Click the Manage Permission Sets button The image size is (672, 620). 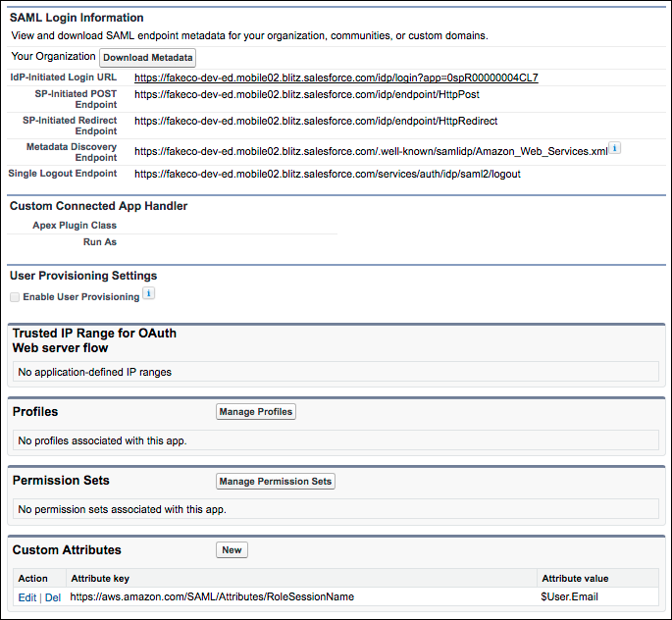(x=276, y=482)
